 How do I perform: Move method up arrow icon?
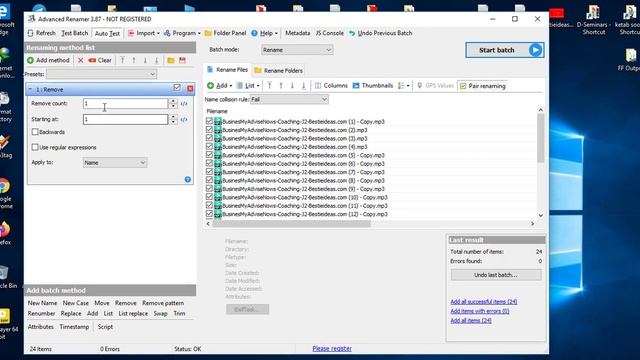click(134, 60)
